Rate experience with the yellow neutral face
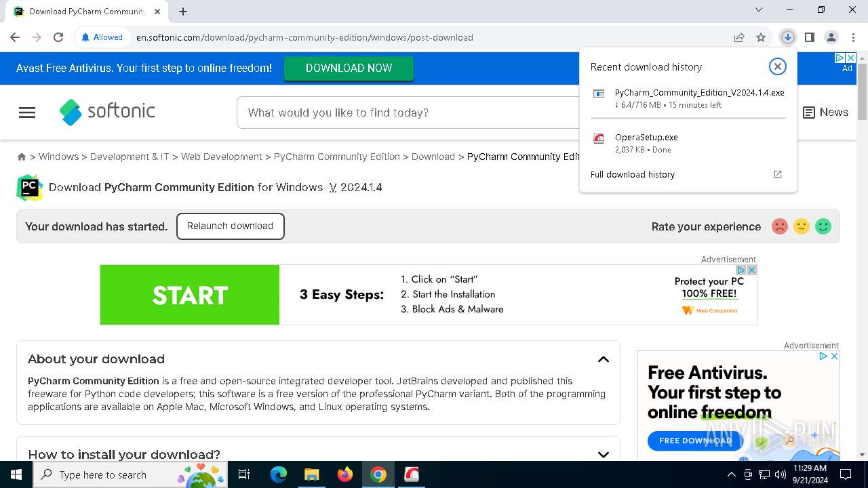 (x=802, y=226)
